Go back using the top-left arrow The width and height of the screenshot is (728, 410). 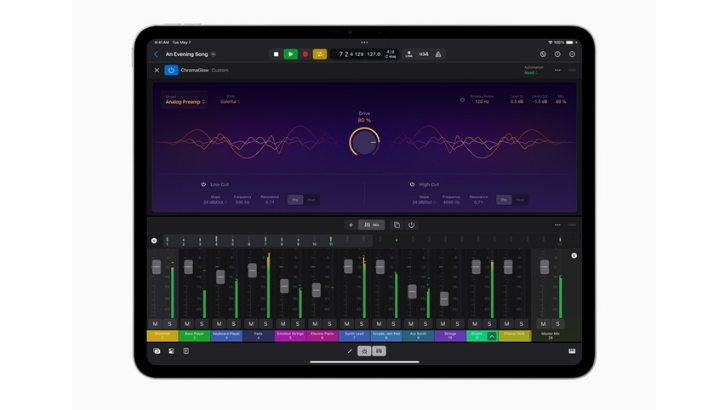pyautogui.click(x=156, y=54)
